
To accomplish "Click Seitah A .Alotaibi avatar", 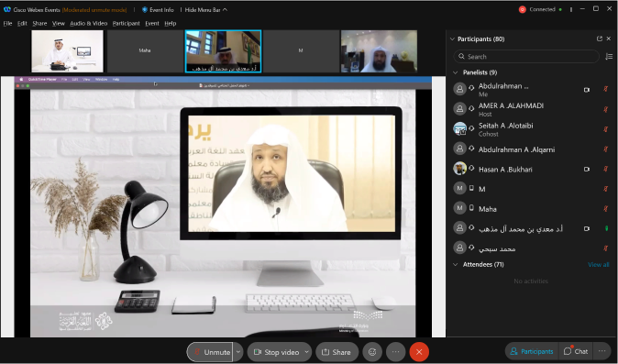I will (x=459, y=128).
